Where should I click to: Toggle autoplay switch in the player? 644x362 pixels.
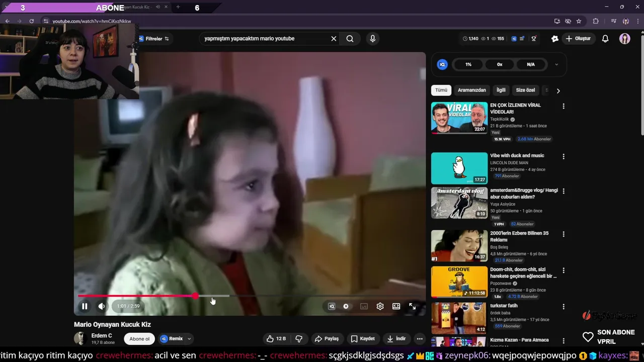click(346, 306)
